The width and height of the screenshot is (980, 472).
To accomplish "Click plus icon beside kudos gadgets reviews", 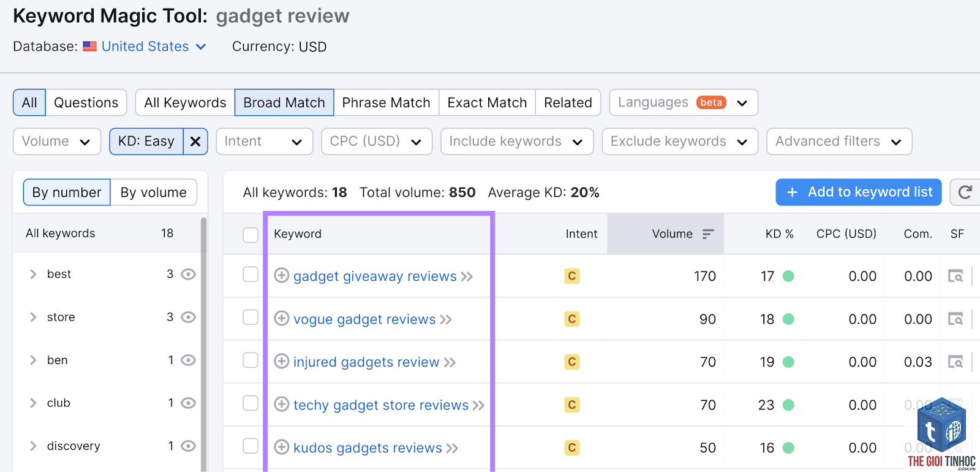I will pyautogui.click(x=282, y=447).
